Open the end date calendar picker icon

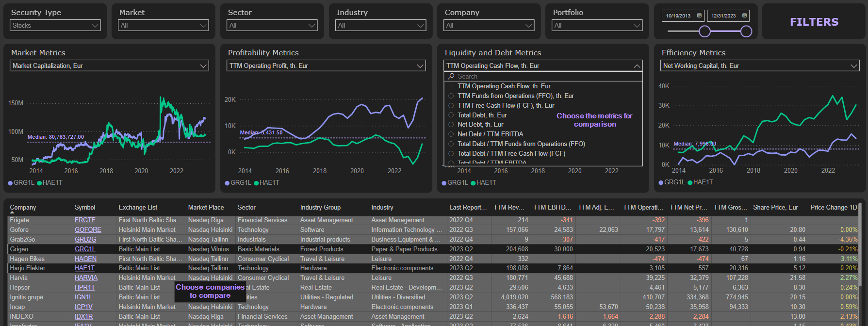744,16
